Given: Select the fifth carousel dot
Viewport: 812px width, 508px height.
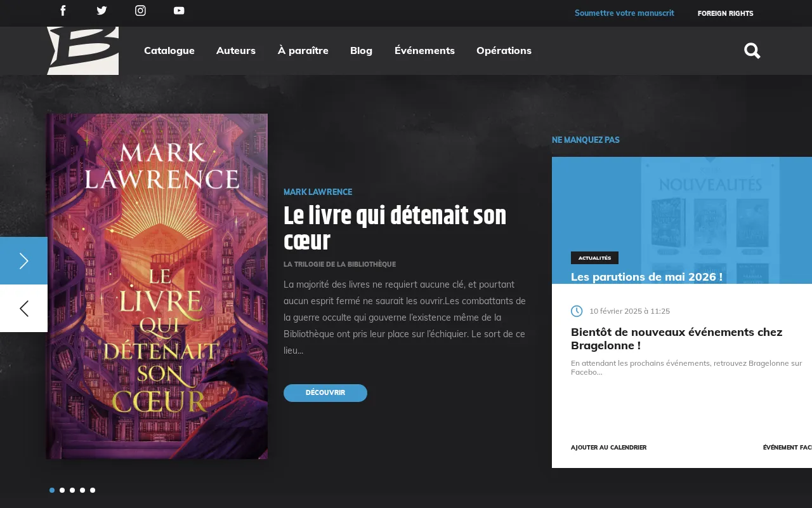Looking at the screenshot, I should [x=93, y=490].
